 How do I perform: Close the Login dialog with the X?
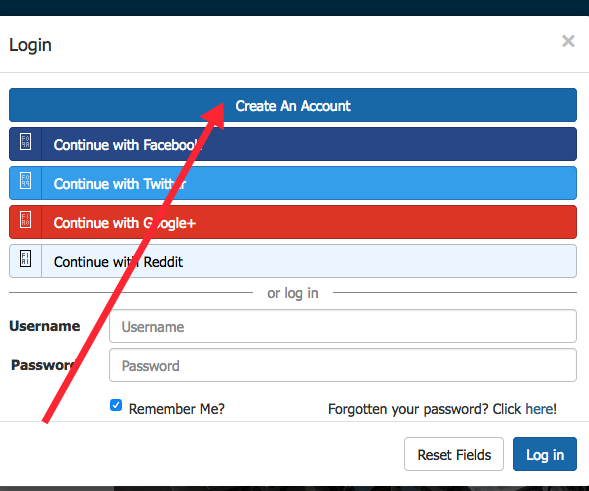click(x=568, y=41)
